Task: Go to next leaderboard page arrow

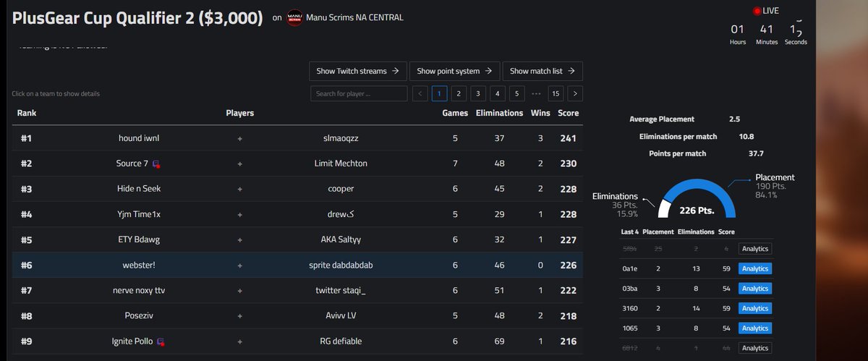Action: click(x=575, y=93)
